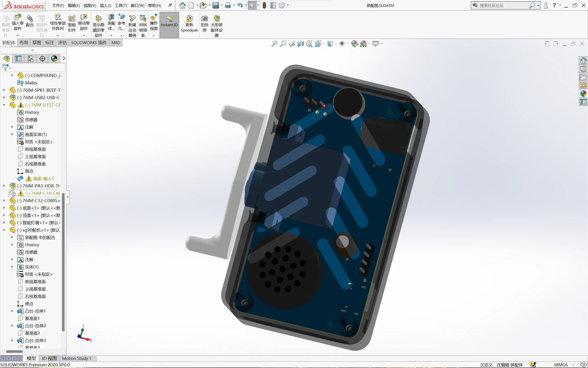The width and height of the screenshot is (588, 368).
Task: Open Exploded View (爆炸视图) tool
Action: (x=154, y=22)
